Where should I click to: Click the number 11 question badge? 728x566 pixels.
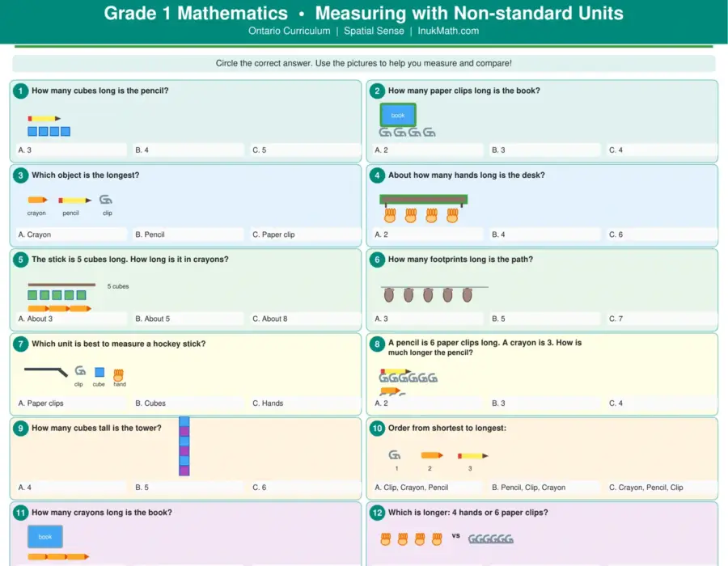20,513
